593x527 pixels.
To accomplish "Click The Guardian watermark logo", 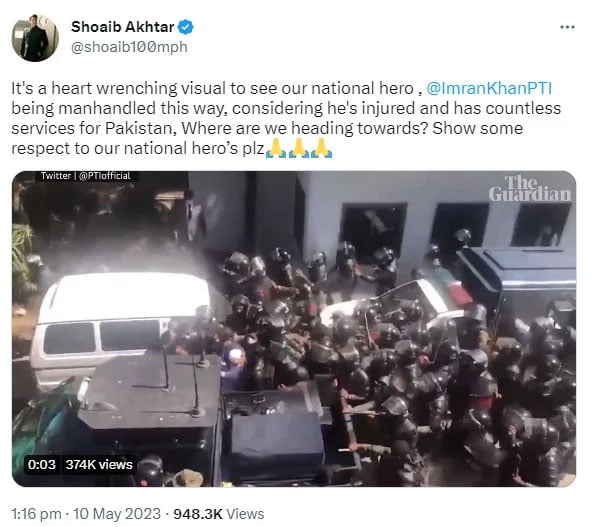I will tap(529, 188).
